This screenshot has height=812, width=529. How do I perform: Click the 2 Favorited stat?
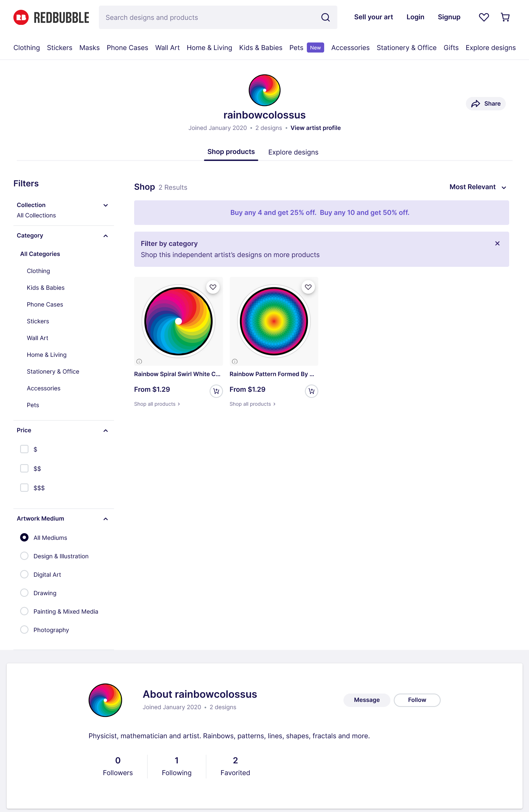tap(235, 766)
